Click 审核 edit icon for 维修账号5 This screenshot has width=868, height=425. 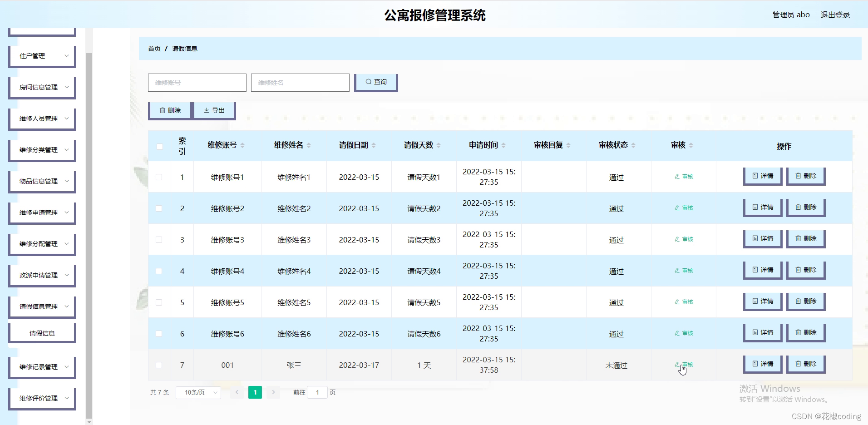[x=684, y=302]
